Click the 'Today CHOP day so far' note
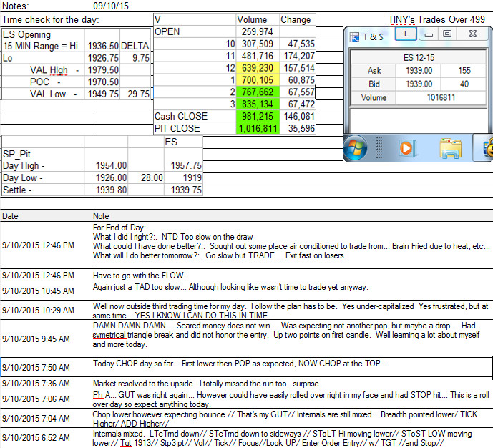Viewport: 493px width, 448px height. 293,367
